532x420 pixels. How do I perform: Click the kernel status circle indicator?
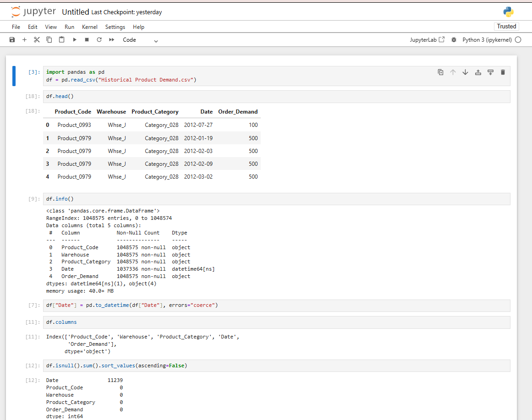coord(518,40)
